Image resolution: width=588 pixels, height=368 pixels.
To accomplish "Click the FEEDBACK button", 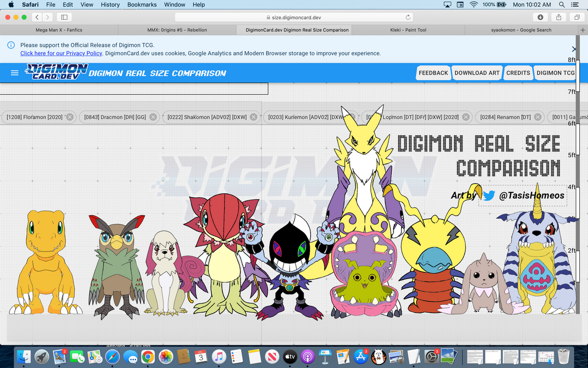I will 433,73.
